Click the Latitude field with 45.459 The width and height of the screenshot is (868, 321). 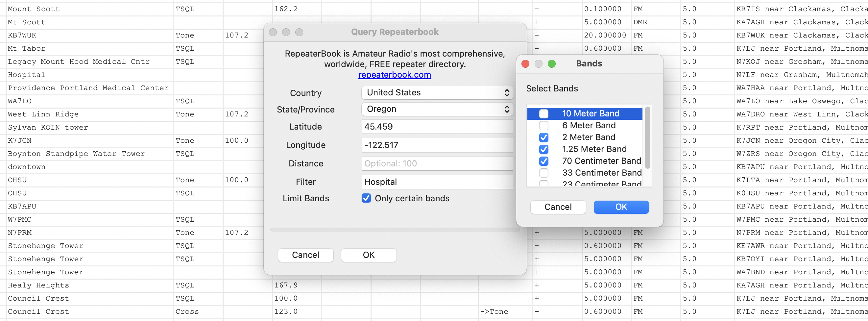click(x=437, y=127)
